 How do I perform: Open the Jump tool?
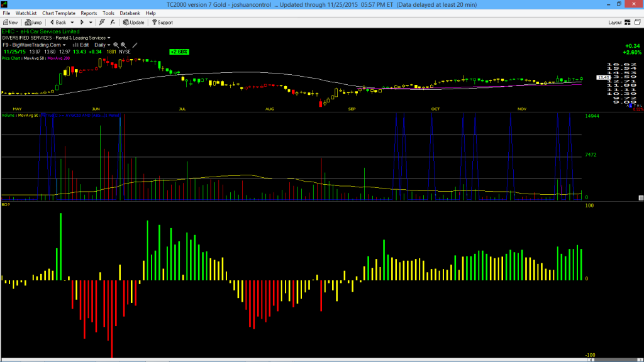33,23
